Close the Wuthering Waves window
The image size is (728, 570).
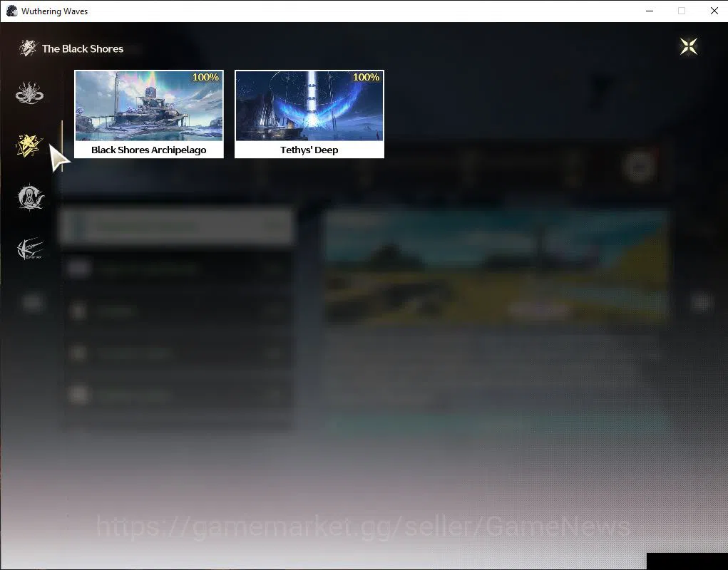coord(714,11)
